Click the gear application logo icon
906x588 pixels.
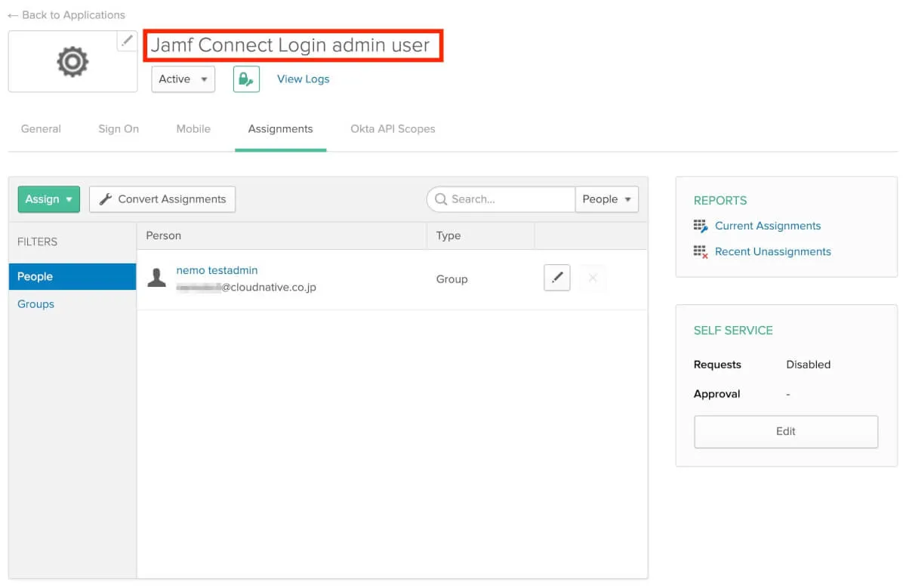(x=72, y=62)
